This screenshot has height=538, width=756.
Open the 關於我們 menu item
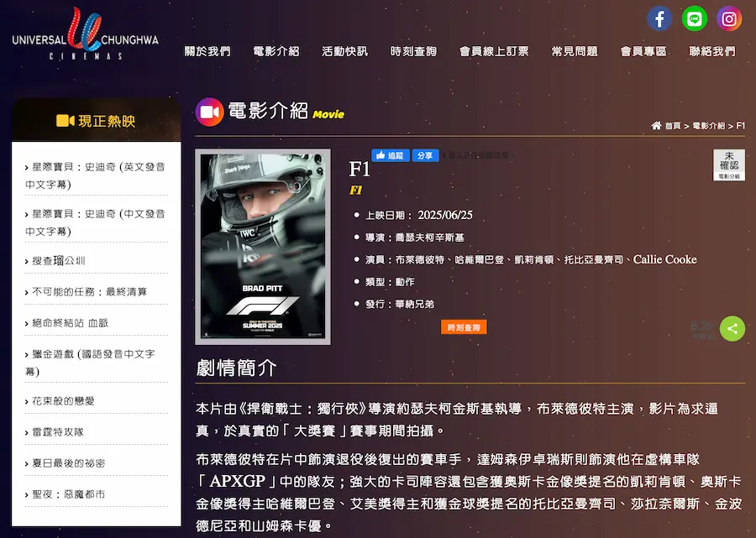click(x=207, y=51)
